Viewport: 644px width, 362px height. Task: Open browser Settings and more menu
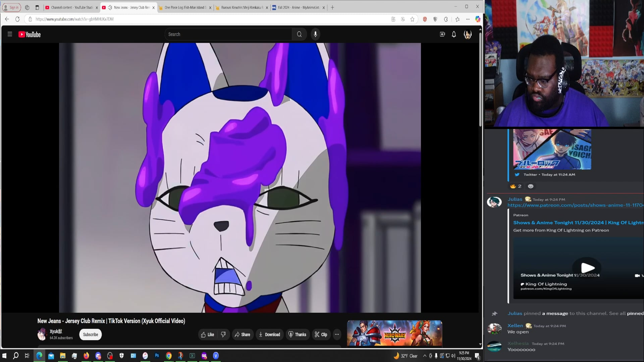[x=468, y=19]
